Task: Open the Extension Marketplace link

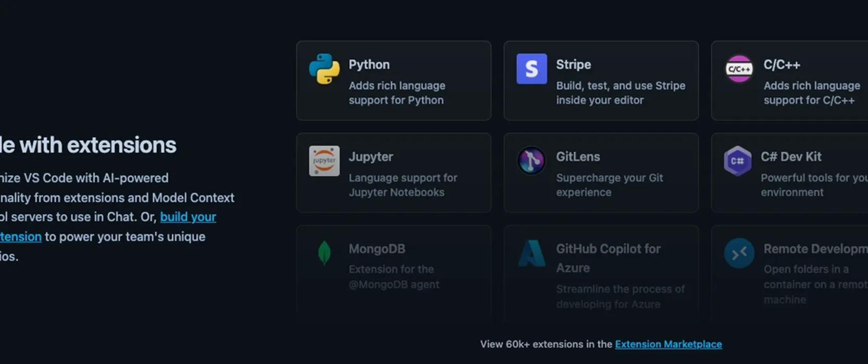Action: [668, 344]
